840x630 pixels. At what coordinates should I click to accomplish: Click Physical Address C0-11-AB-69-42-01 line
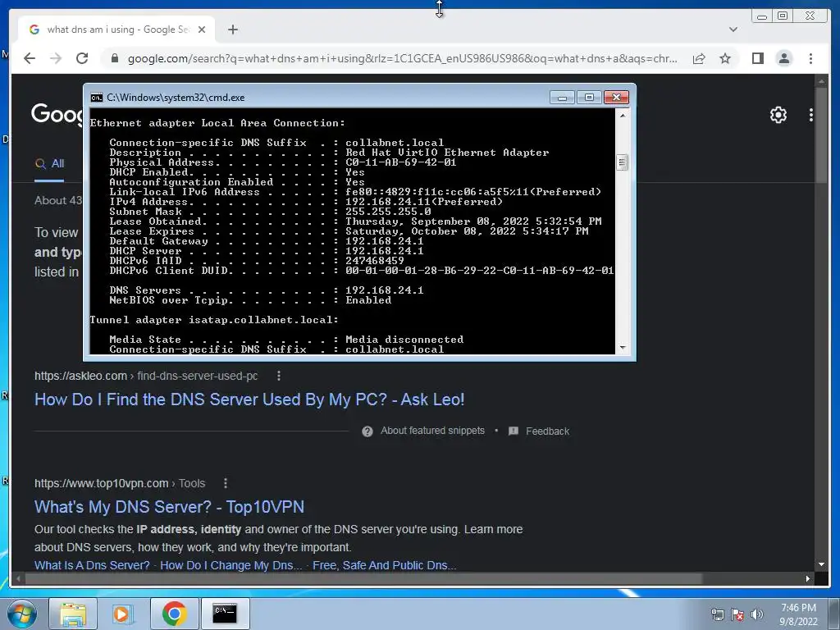tap(283, 162)
